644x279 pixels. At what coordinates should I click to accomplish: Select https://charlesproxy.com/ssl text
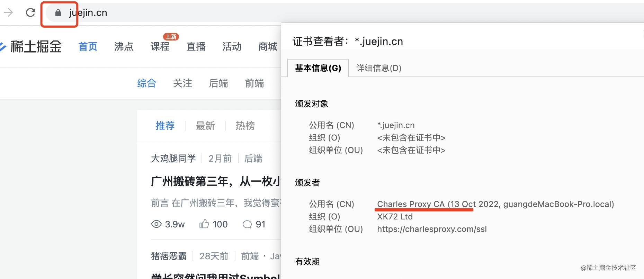[432, 229]
